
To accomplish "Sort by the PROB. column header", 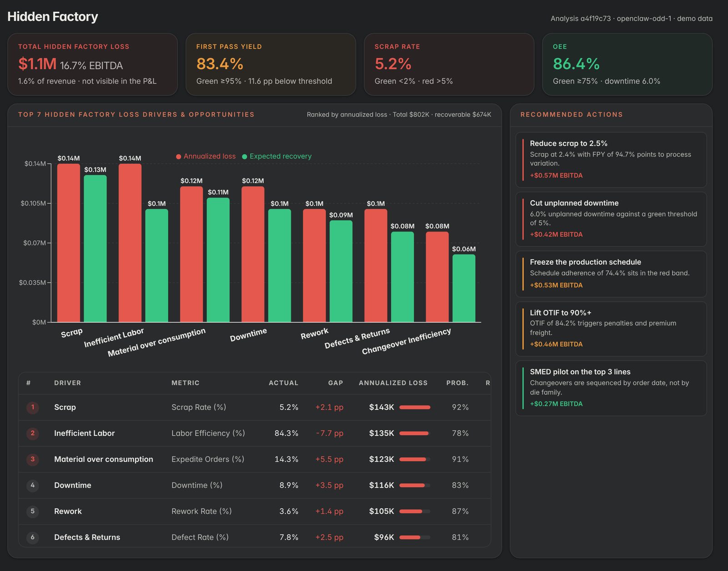I will click(x=457, y=383).
